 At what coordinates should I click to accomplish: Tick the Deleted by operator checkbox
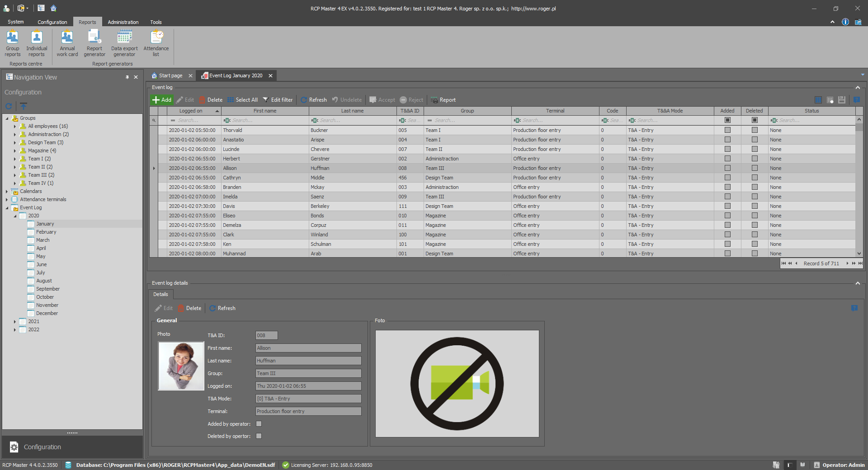[259, 436]
